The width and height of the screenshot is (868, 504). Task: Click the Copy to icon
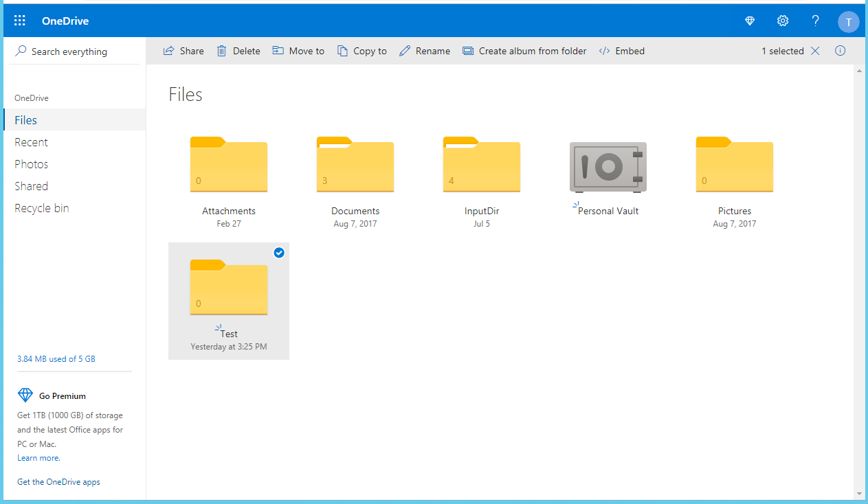click(342, 50)
